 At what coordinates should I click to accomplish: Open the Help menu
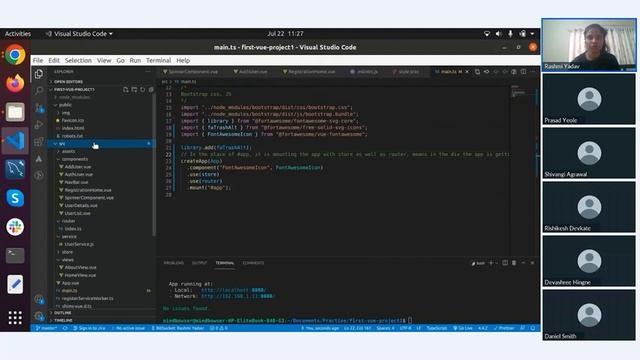coord(183,60)
